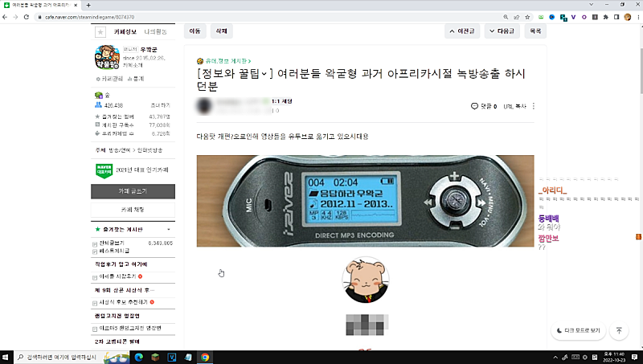This screenshot has height=364, width=643.
Task: Go to previous post with 이전글
Action: click(462, 31)
